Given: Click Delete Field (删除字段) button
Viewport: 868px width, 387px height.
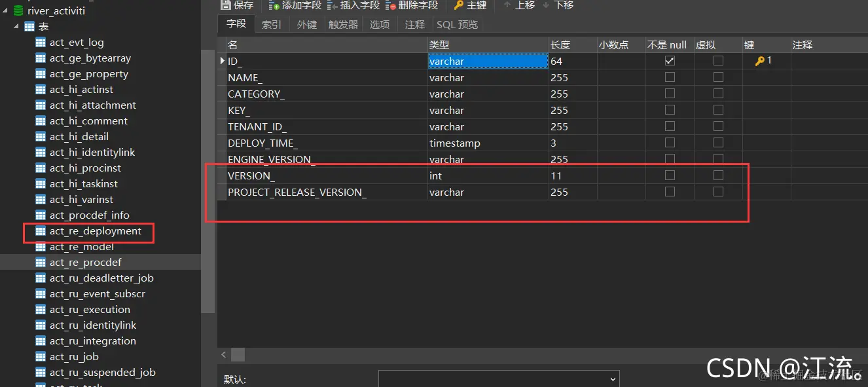Looking at the screenshot, I should [412, 5].
